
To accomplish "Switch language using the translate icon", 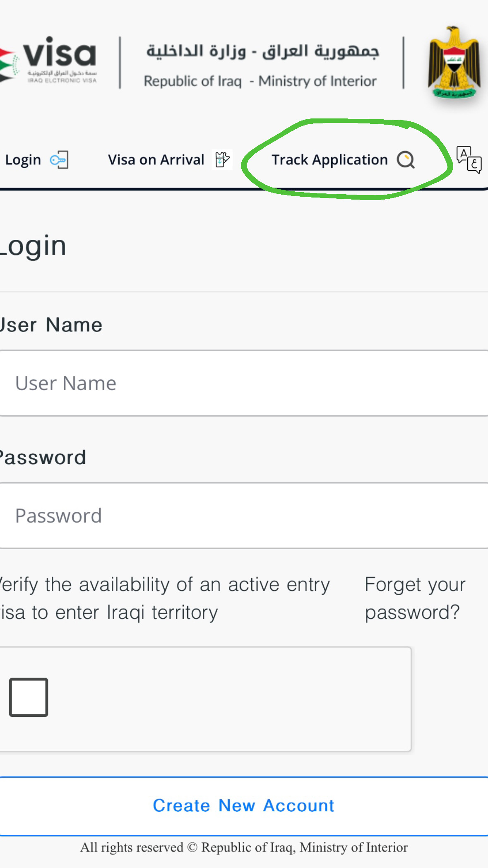I will (x=469, y=159).
